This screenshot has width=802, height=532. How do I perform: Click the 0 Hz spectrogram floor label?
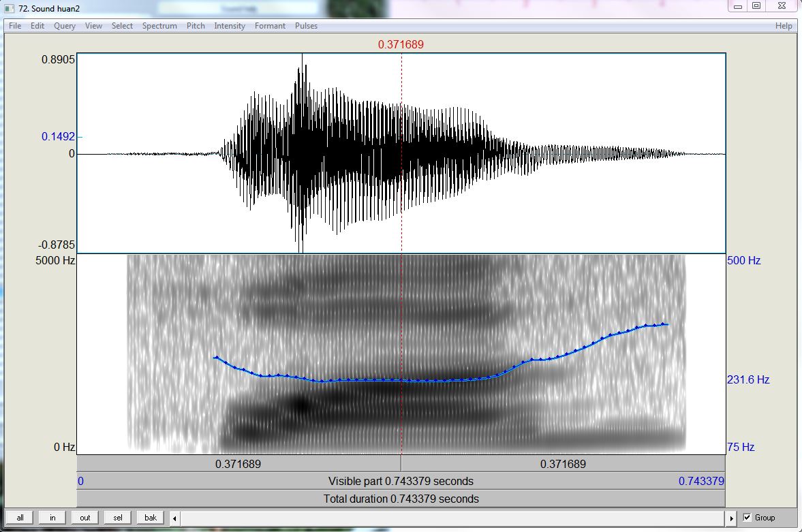click(x=65, y=447)
